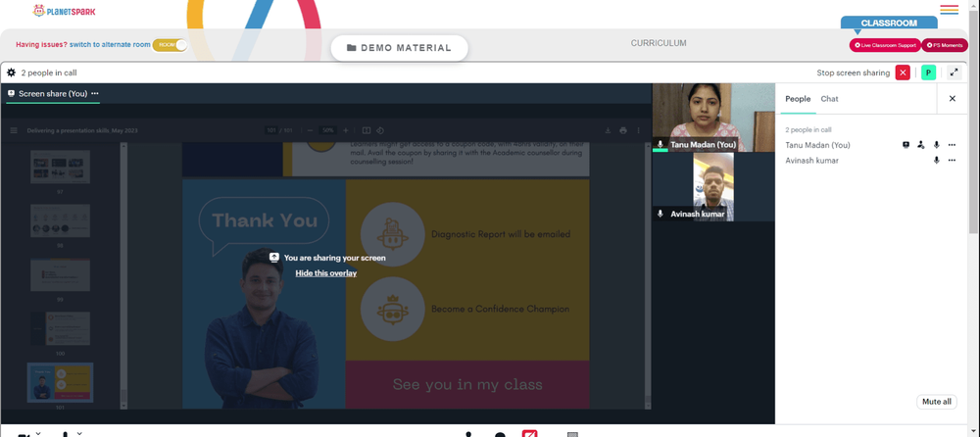Click the fit-to-page icon in PDF toolbar
The width and height of the screenshot is (980, 437).
(x=367, y=130)
